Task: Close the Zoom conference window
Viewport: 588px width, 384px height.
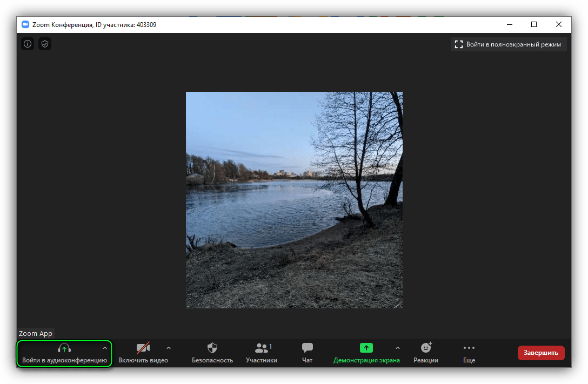Action: (559, 24)
